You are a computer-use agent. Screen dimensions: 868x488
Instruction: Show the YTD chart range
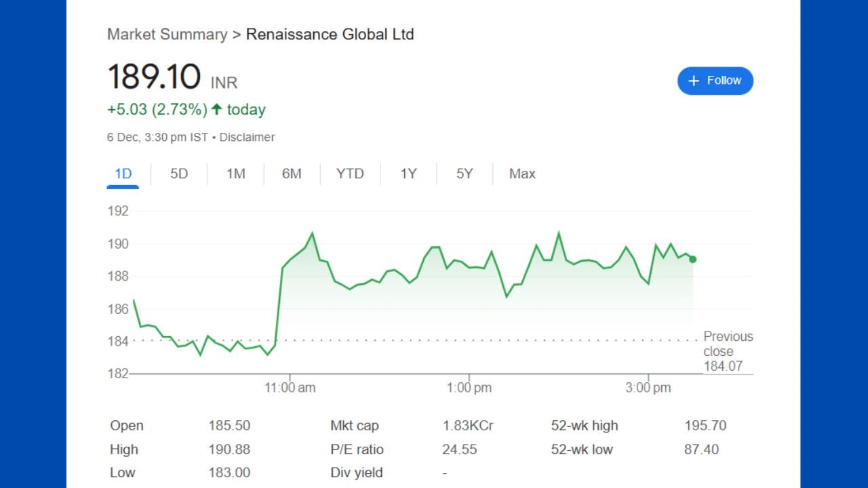350,174
